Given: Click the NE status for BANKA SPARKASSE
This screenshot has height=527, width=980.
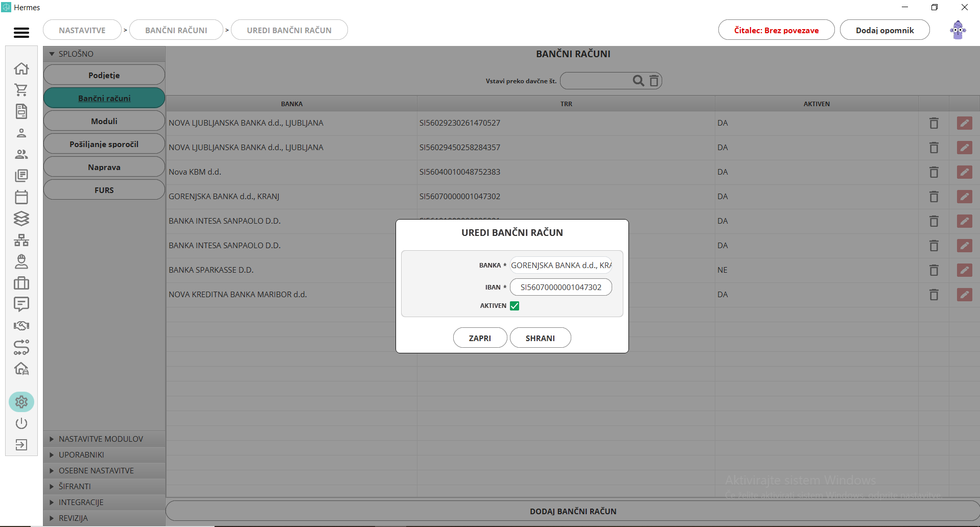Looking at the screenshot, I should [722, 270].
